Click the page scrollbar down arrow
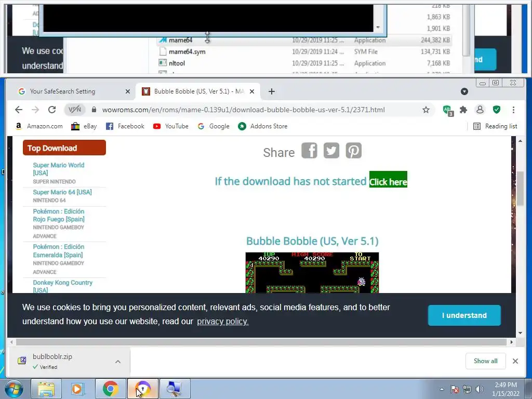Viewport: 532px width, 399px height. (520, 333)
